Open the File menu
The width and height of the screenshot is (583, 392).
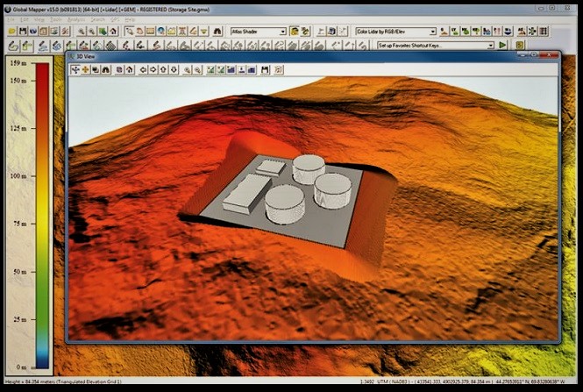[11, 19]
